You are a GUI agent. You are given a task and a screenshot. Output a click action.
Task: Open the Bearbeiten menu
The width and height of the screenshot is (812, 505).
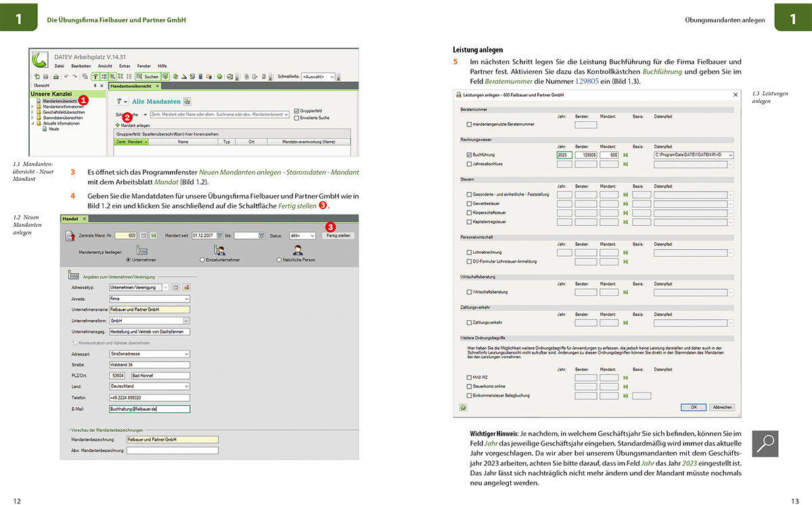[81, 66]
